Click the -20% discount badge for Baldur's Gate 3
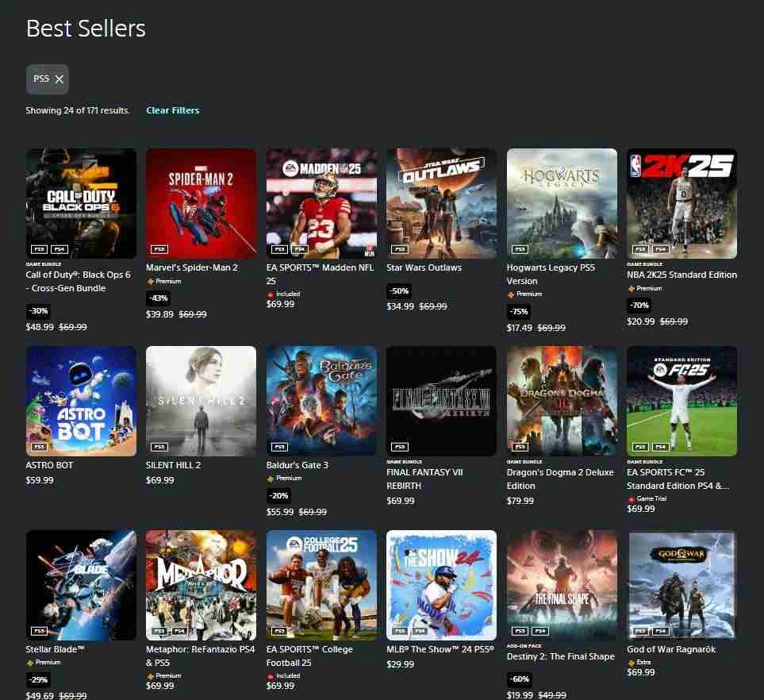764x700 pixels. (x=278, y=496)
